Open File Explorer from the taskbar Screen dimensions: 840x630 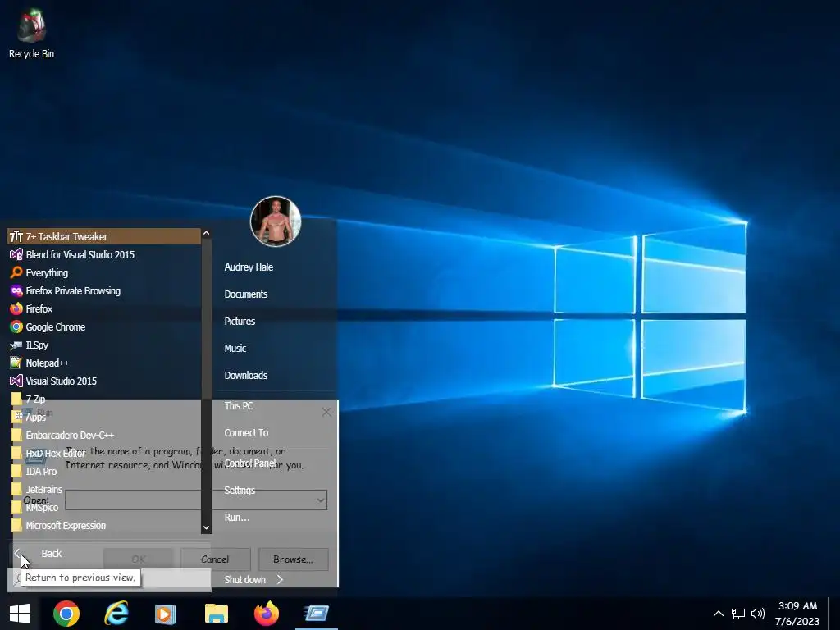(217, 614)
